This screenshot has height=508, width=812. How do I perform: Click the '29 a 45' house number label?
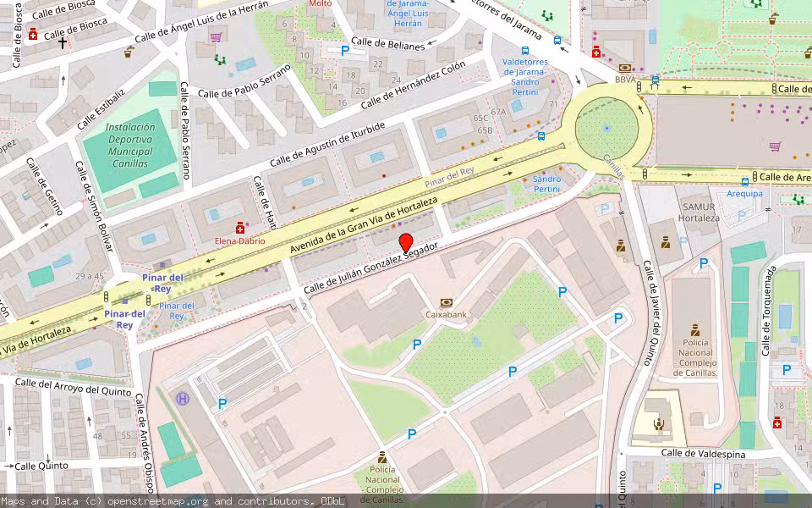pyautogui.click(x=90, y=276)
